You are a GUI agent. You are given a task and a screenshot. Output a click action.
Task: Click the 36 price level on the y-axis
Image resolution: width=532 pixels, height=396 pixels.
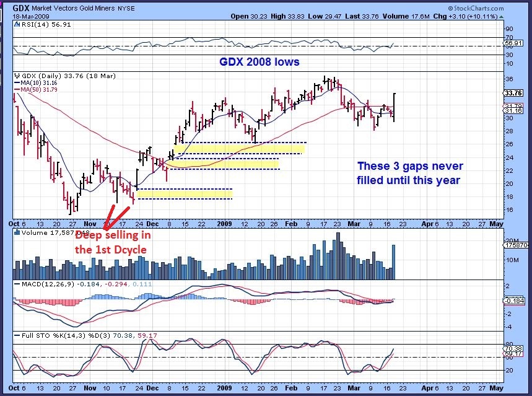(509, 79)
